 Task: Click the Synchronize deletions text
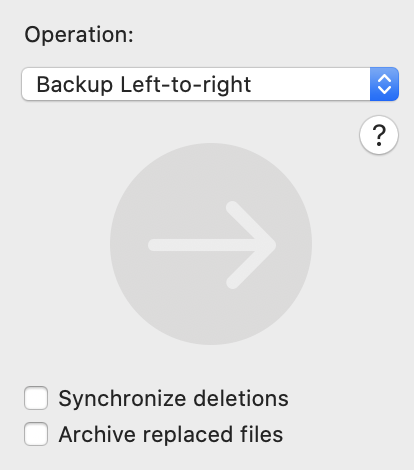(x=173, y=398)
